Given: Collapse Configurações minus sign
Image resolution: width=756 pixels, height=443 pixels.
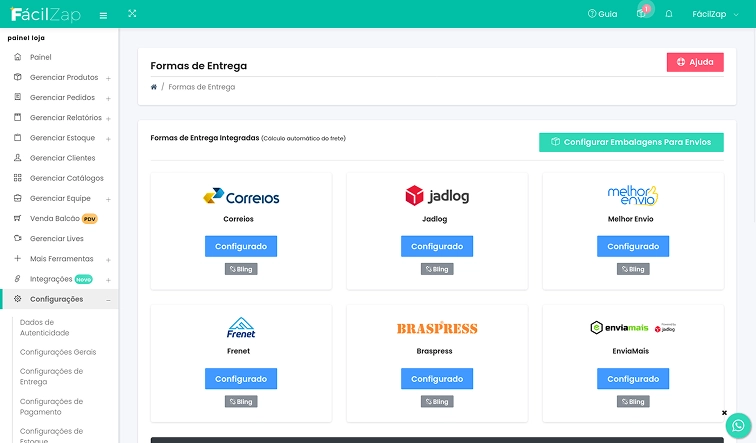Looking at the screenshot, I should coord(108,300).
